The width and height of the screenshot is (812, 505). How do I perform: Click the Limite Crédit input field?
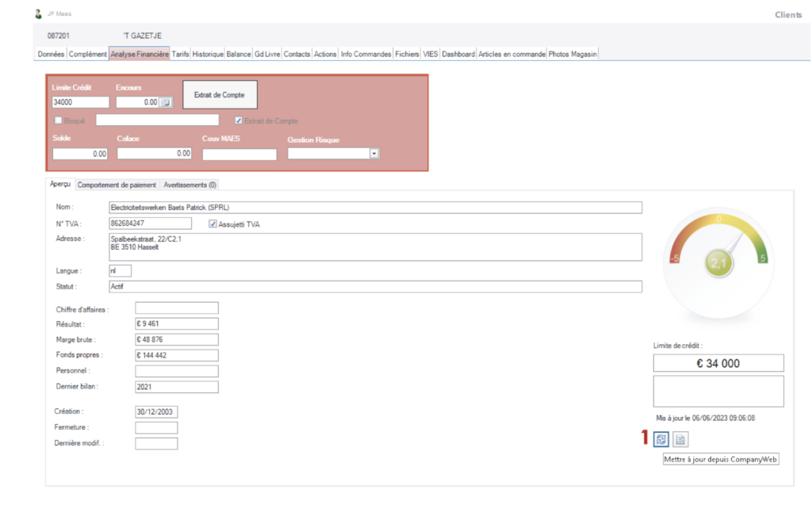coord(80,102)
